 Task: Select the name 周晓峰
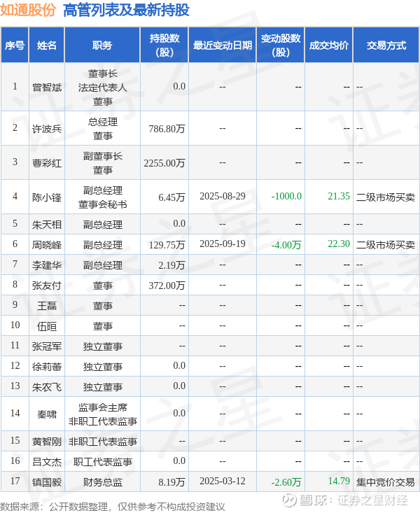(47, 245)
